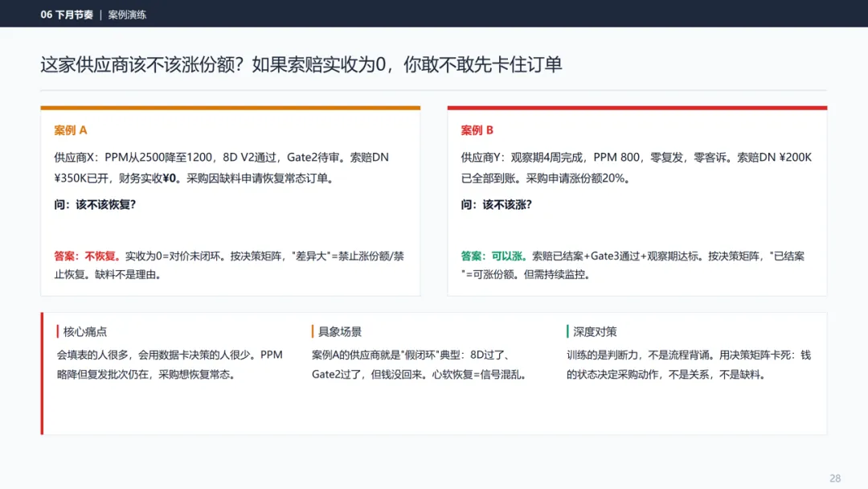This screenshot has width=868, height=489.
Task: Select the 供应商Y description paragraph
Action: [x=636, y=168]
